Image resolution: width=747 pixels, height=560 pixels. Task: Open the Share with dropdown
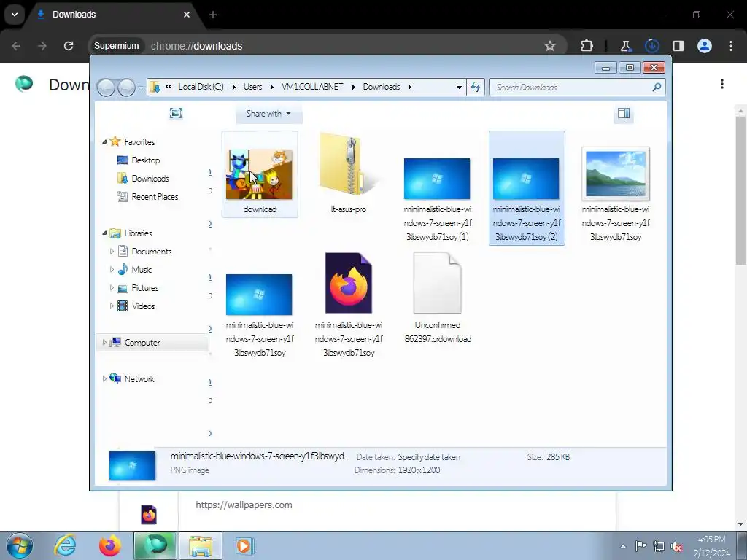[x=268, y=114]
